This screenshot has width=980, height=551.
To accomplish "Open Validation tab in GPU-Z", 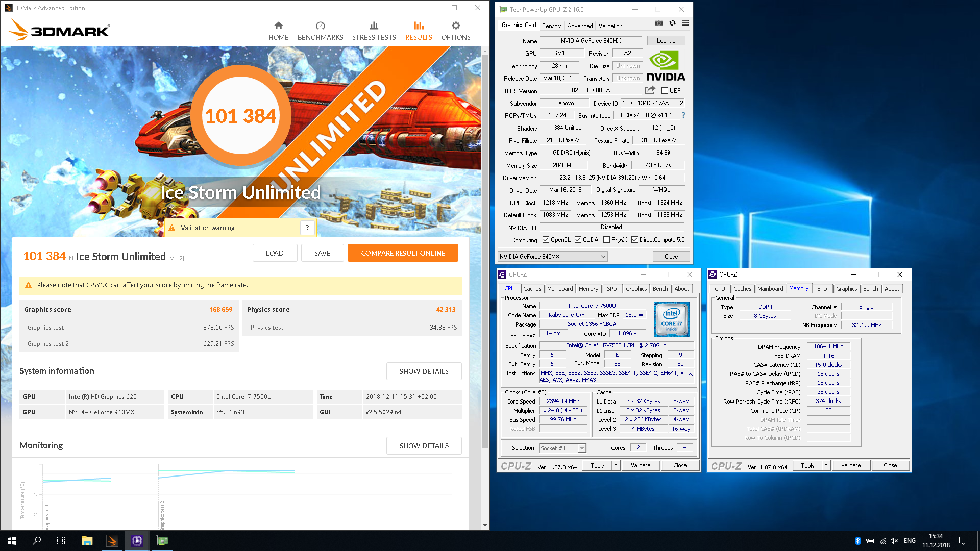I will point(610,26).
